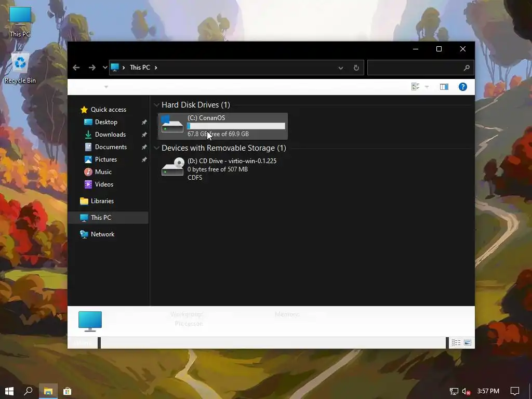Open the Windows Start menu
Image resolution: width=532 pixels, height=399 pixels.
point(9,391)
